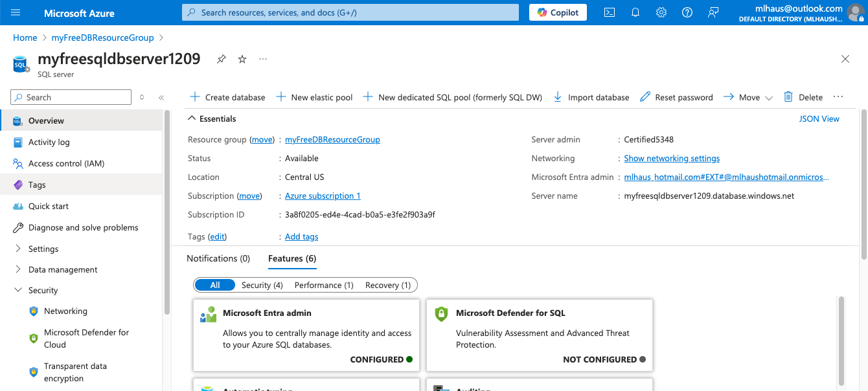Switch to Features (6) tab
Viewport: 868px width, 391px height.
[x=292, y=258]
